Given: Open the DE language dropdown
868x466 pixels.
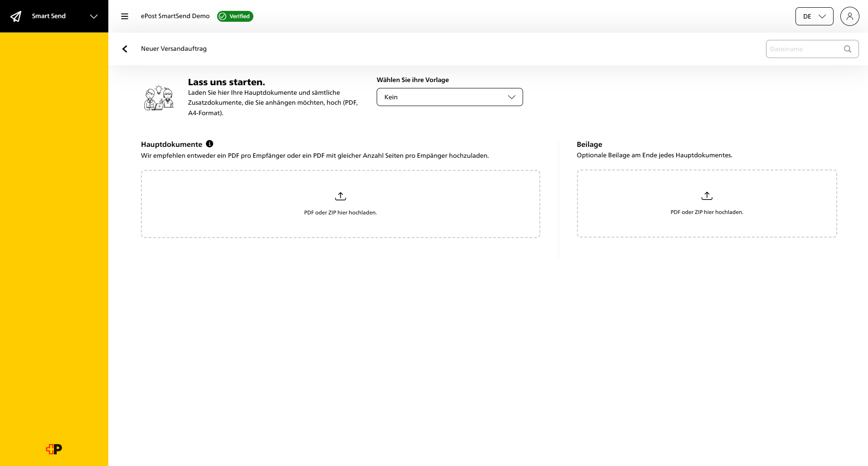Looking at the screenshot, I should tap(814, 16).
